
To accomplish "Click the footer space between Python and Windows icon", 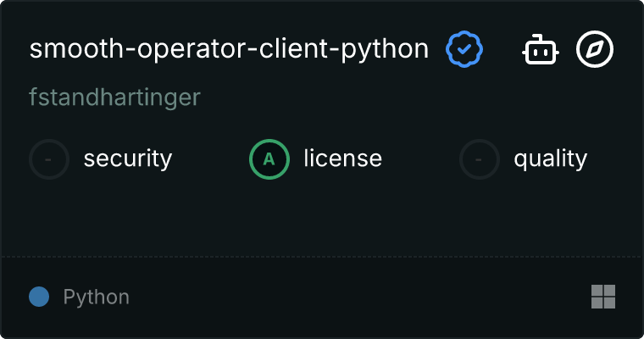I will pyautogui.click(x=356, y=297).
